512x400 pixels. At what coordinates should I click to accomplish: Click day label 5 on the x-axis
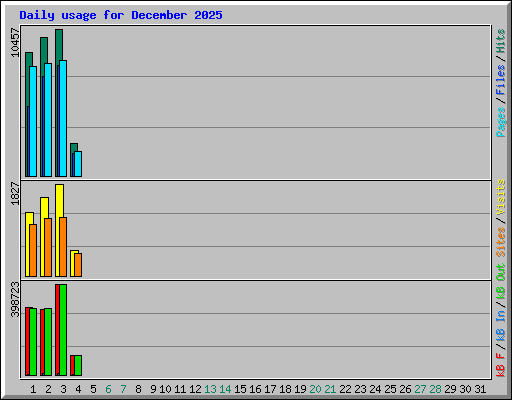tap(93, 389)
